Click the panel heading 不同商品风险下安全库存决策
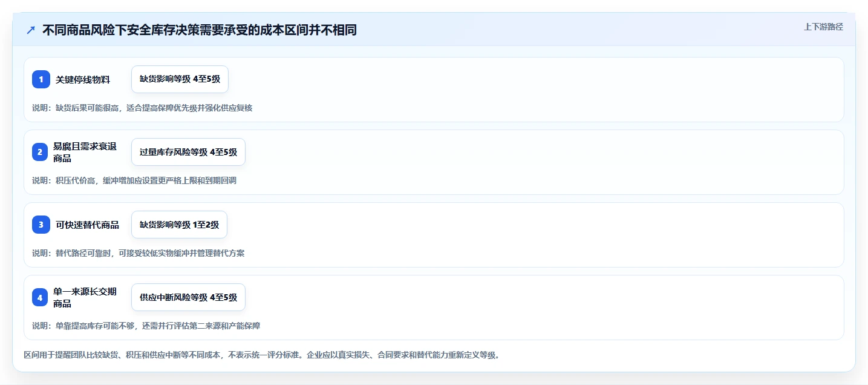The height and width of the screenshot is (385, 868). [200, 30]
